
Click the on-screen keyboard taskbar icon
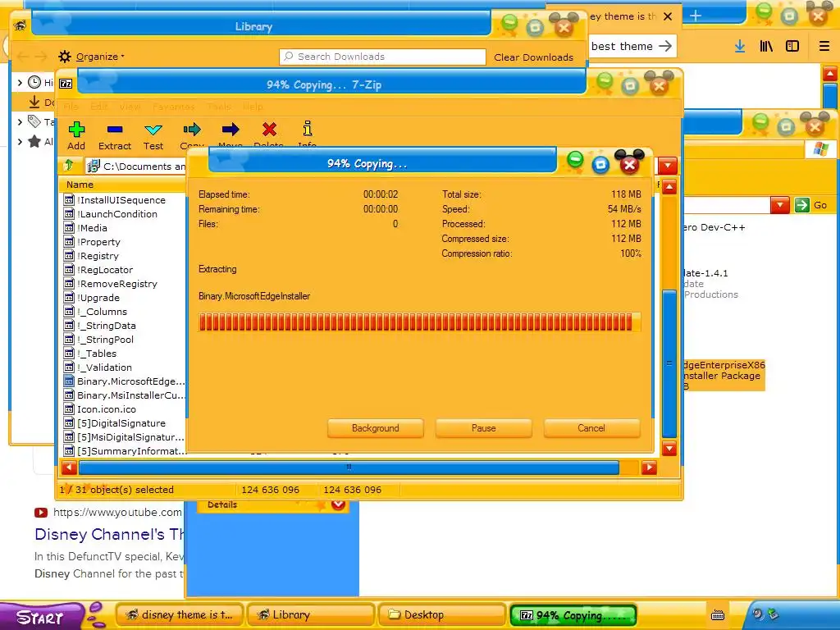tap(718, 615)
